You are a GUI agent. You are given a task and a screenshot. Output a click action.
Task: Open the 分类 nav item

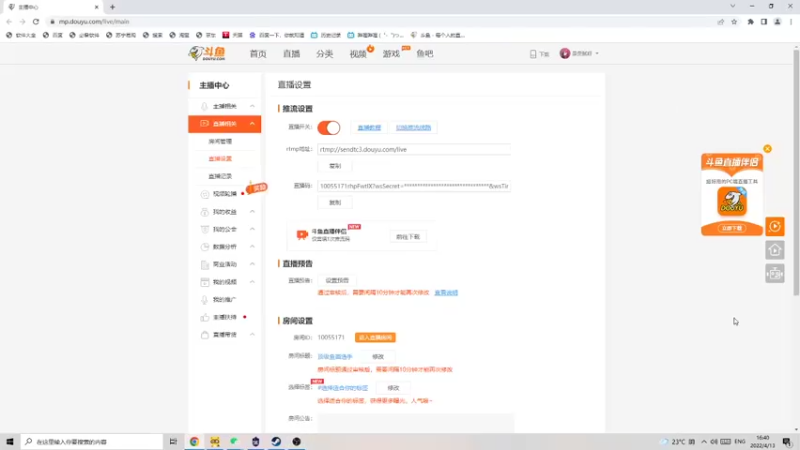pyautogui.click(x=324, y=54)
